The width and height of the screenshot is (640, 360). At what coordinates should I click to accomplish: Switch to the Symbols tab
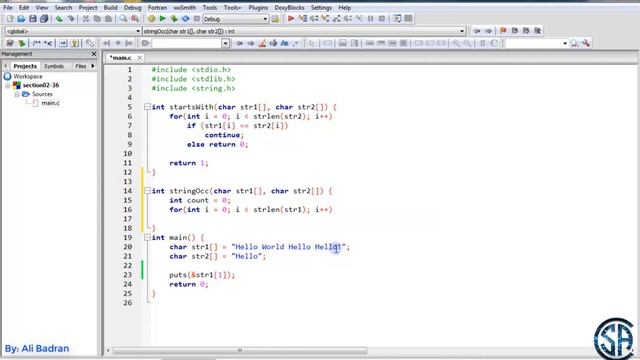[x=54, y=66]
